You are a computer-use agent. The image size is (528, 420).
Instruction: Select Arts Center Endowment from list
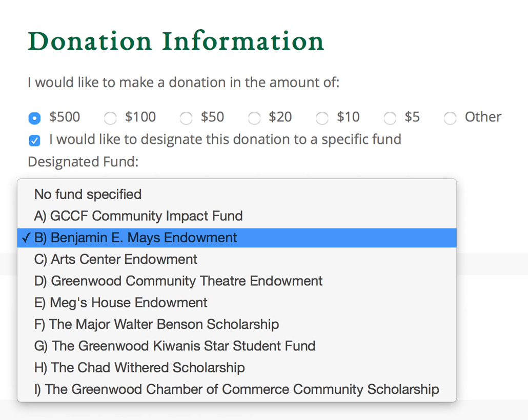point(237,259)
